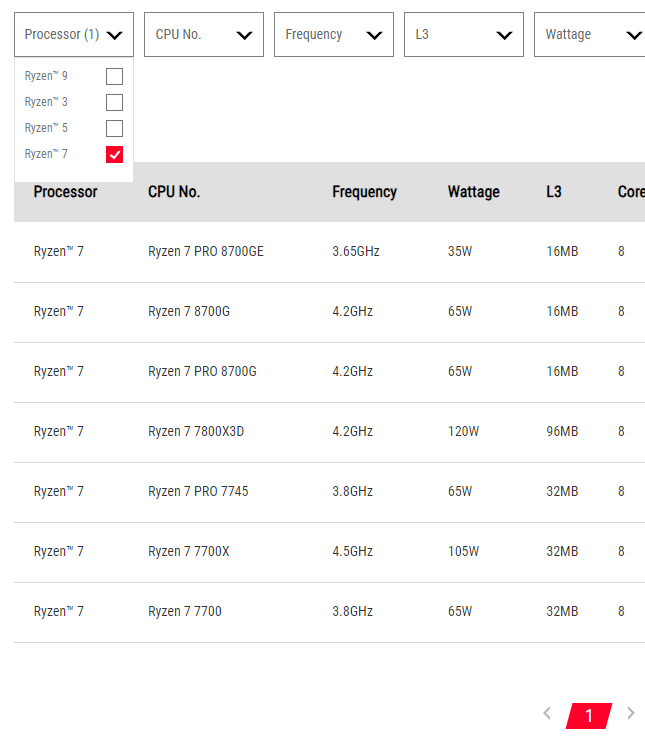The image size is (645, 737).
Task: Click the 4.5GHz frequency value
Action: (353, 551)
